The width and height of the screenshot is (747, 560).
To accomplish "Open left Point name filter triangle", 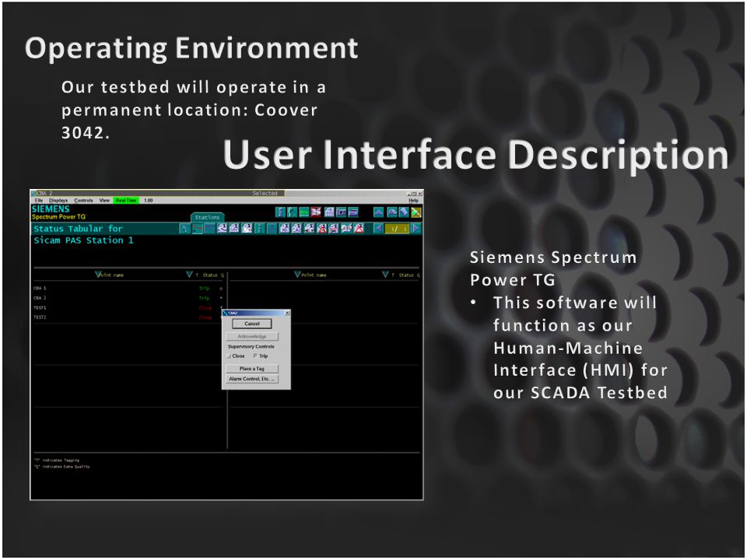I will [x=98, y=275].
